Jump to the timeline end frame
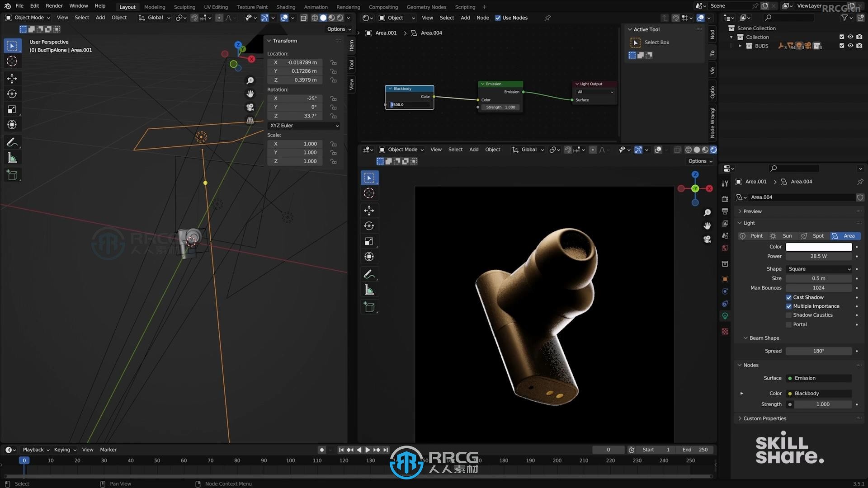868x488 pixels. pos(386,450)
